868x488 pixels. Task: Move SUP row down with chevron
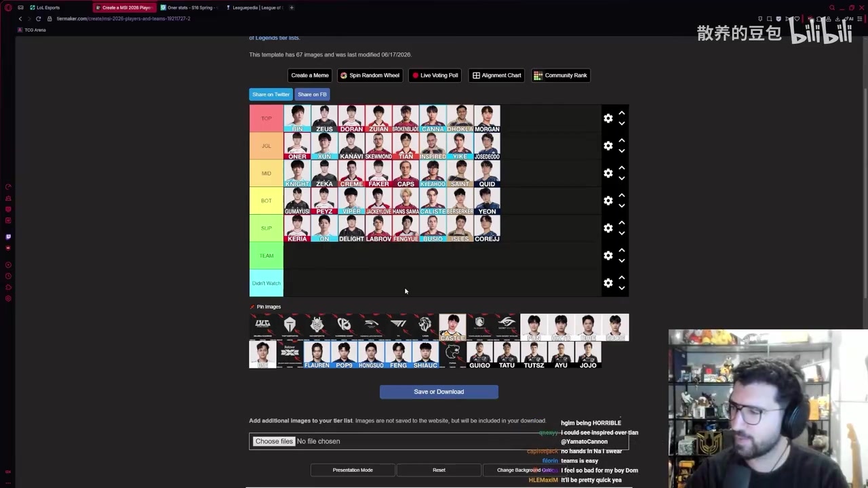[622, 233]
